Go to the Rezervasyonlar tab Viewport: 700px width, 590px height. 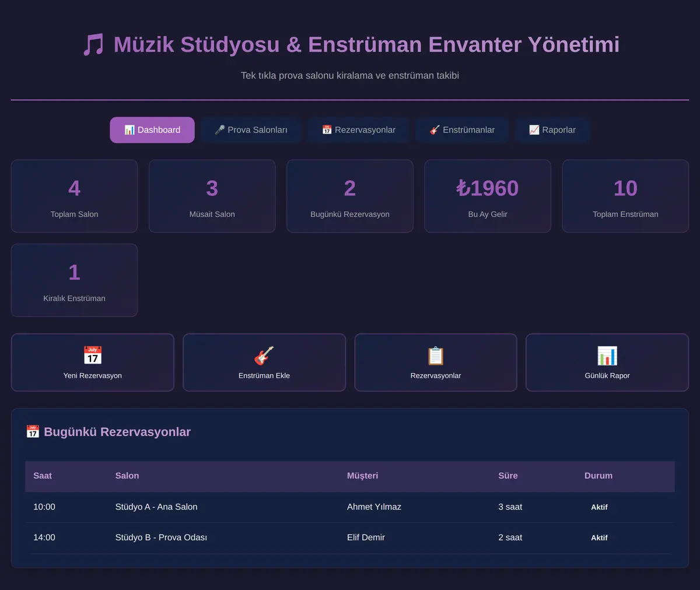(359, 130)
